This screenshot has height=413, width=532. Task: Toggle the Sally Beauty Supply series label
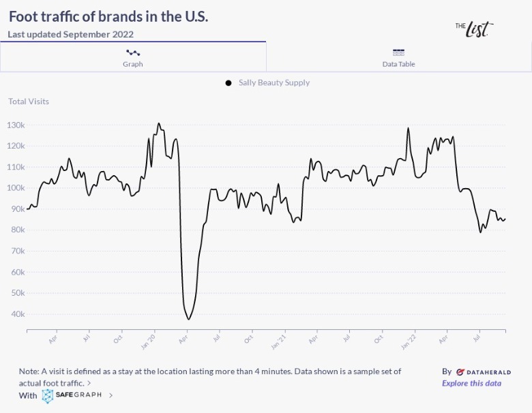274,83
